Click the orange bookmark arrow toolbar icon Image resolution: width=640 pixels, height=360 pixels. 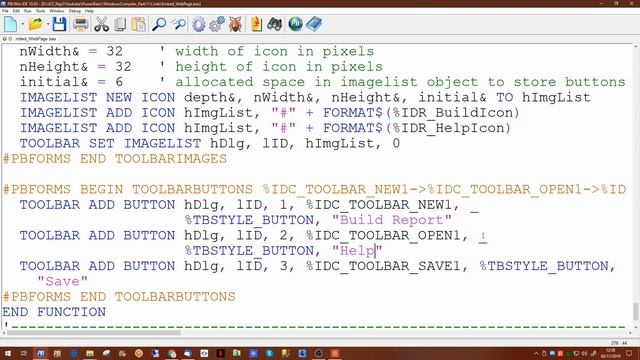(x=256, y=24)
